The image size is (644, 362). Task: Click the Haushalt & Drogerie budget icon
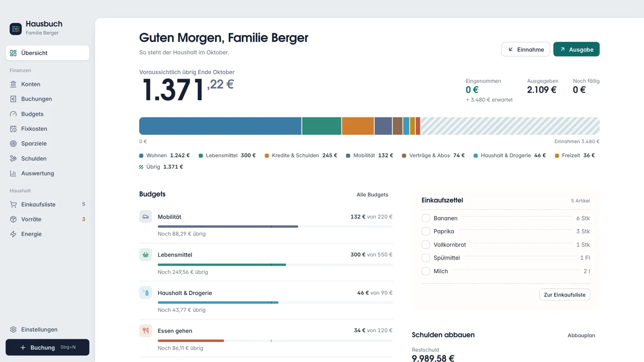(145, 293)
